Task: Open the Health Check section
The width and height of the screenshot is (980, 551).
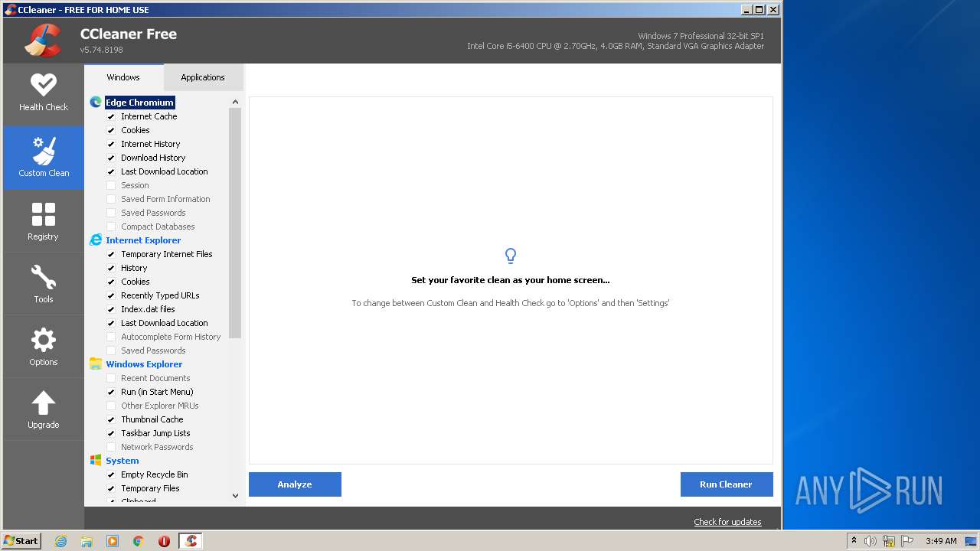Action: 44,94
